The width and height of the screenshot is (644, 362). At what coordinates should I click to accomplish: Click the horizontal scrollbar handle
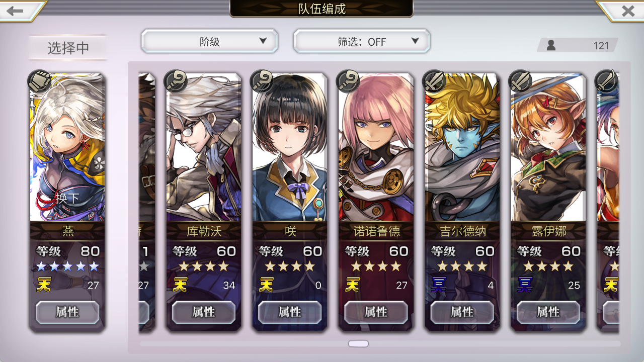(x=358, y=344)
